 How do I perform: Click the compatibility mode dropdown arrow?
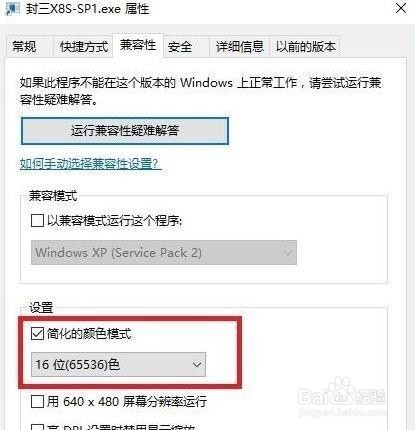[287, 253]
